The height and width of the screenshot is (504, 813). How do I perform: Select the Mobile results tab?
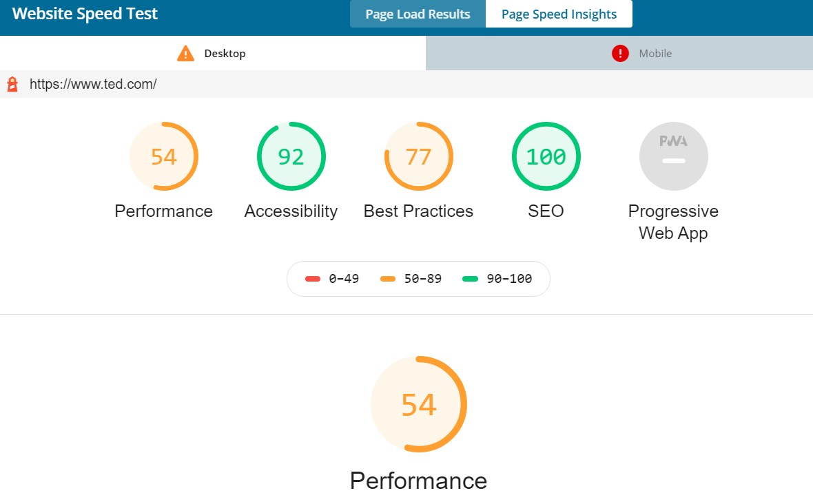pos(619,53)
